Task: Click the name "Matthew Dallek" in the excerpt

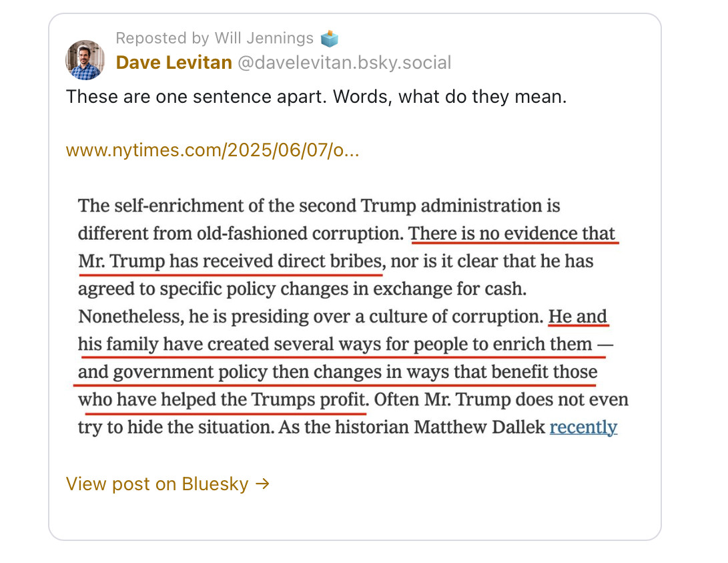Action: point(479,427)
